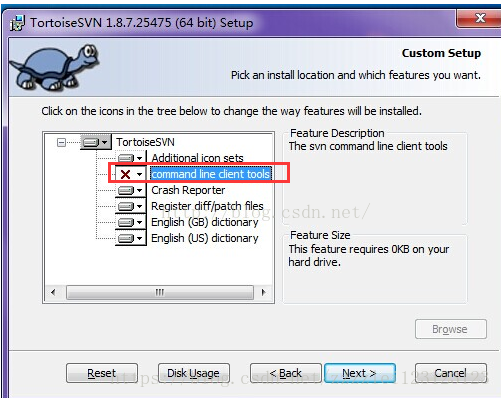Select the TortoiseSVN root tree item
The height and width of the screenshot is (398, 501).
(145, 142)
